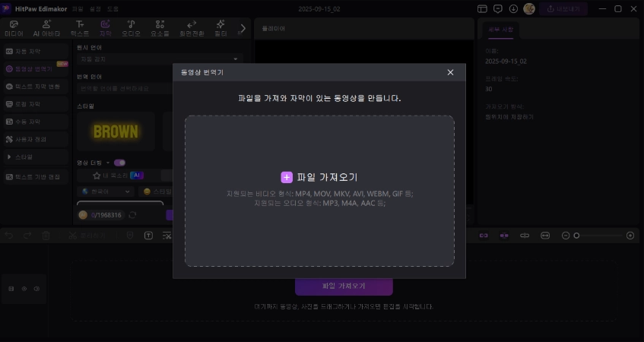Open the AI 아바타 tool
This screenshot has width=644, height=342.
pos(46,29)
